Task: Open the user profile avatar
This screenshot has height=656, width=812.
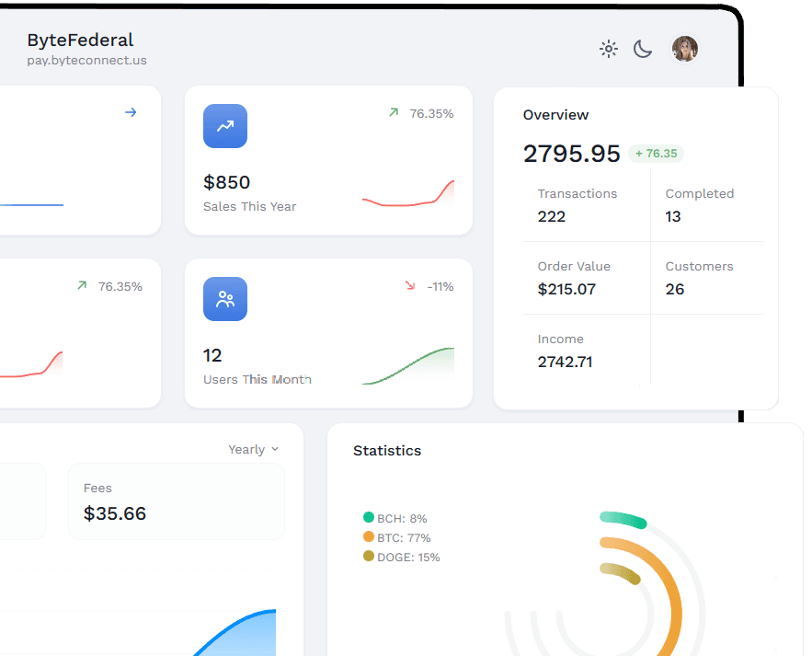Action: point(684,49)
